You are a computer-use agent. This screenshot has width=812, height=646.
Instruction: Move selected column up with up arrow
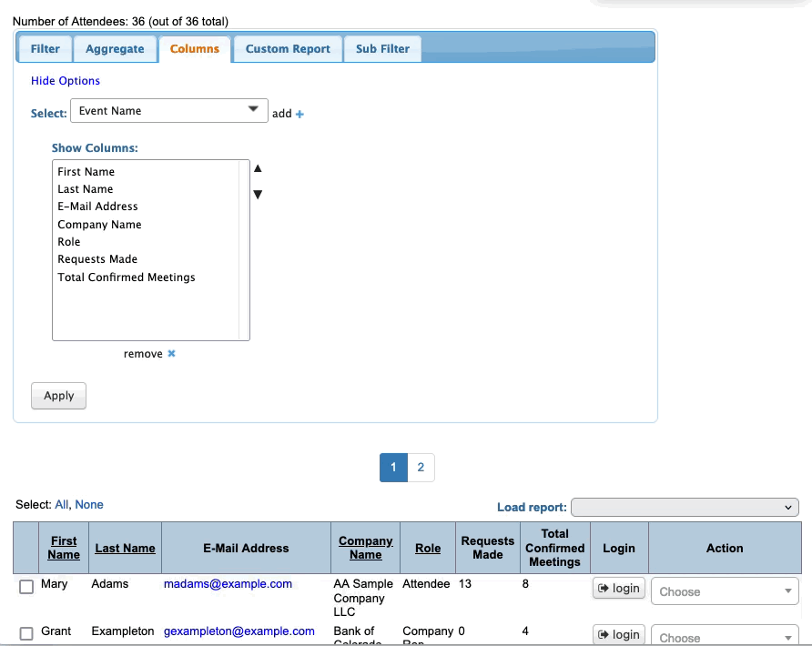[258, 168]
